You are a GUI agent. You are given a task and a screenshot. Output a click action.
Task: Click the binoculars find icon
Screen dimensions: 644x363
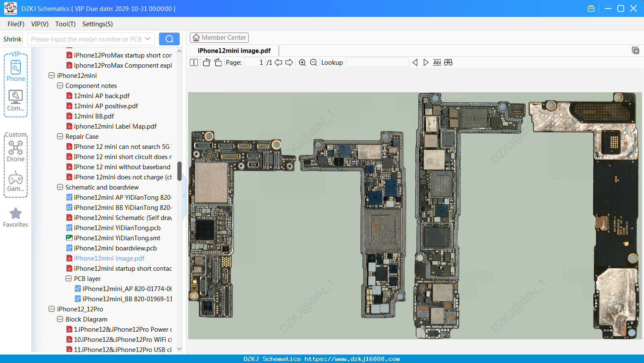[x=448, y=63]
